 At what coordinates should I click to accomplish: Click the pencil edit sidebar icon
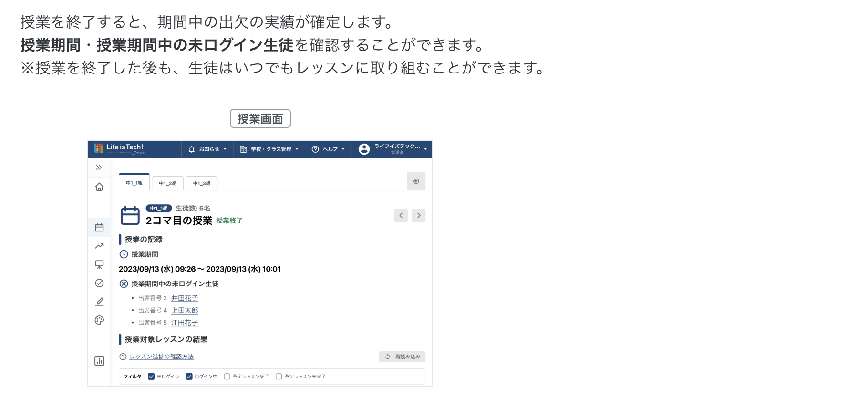point(99,302)
